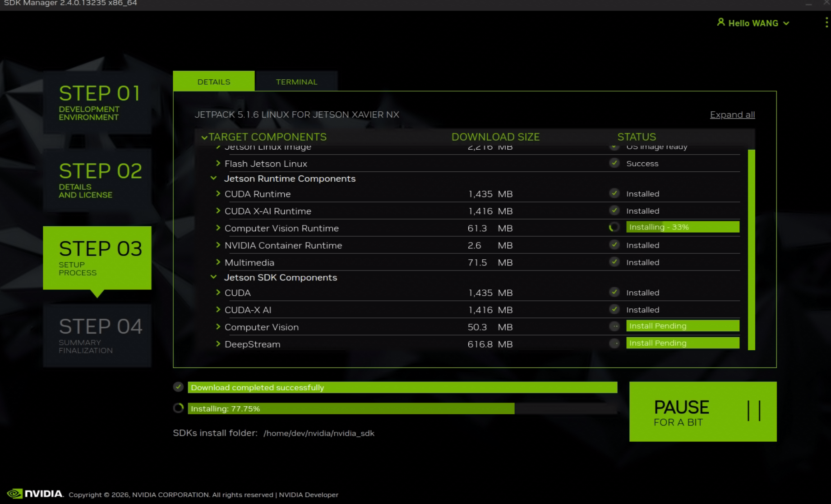Click the 71.5 MB Multimedia size

click(490, 262)
